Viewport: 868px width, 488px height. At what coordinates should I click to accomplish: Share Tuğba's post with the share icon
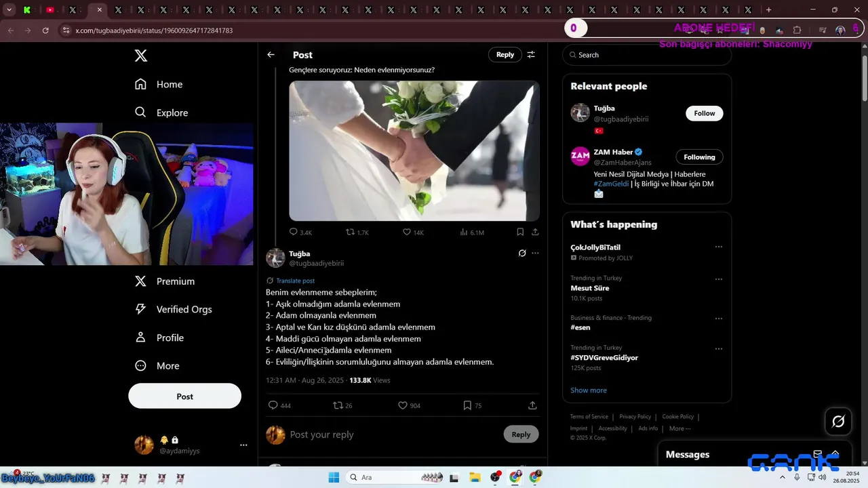(x=532, y=405)
